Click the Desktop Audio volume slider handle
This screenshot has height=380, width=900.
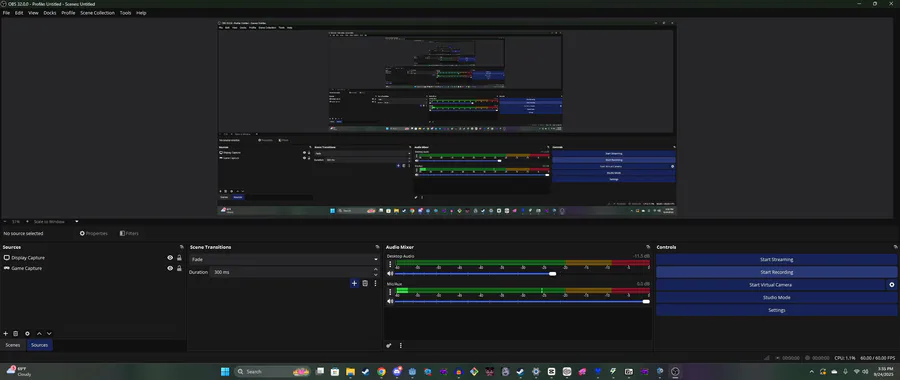click(552, 274)
